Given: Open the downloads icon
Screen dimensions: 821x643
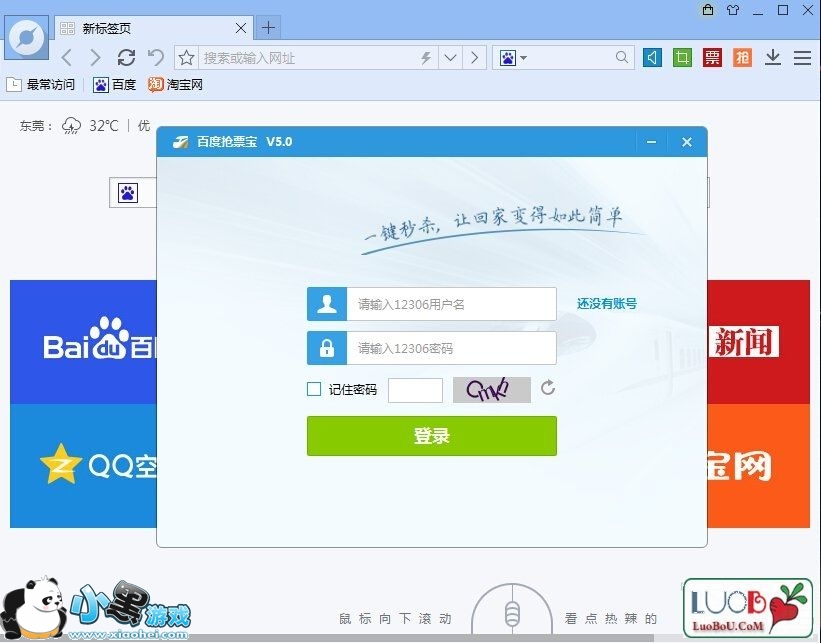Looking at the screenshot, I should click(773, 57).
